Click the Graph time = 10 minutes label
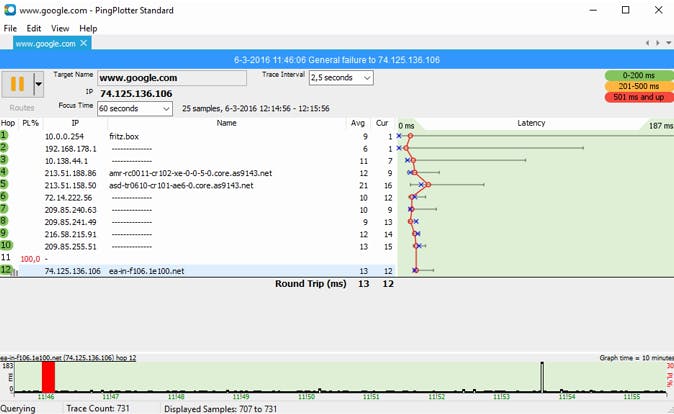This screenshot has width=674, height=414. pos(636,358)
